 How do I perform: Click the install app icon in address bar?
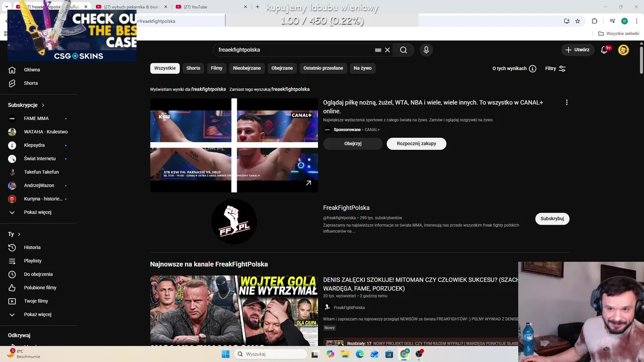click(x=567, y=21)
